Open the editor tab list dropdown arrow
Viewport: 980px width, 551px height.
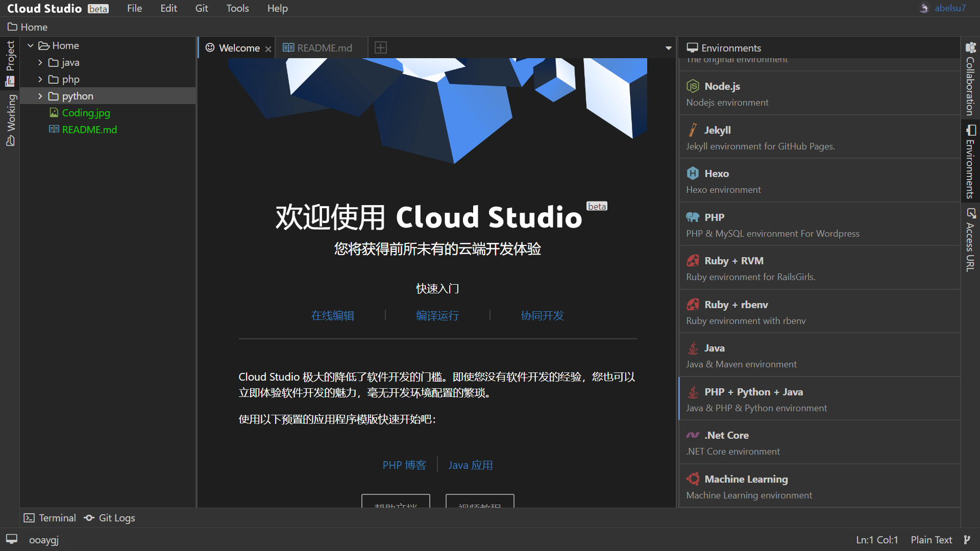pos(668,47)
